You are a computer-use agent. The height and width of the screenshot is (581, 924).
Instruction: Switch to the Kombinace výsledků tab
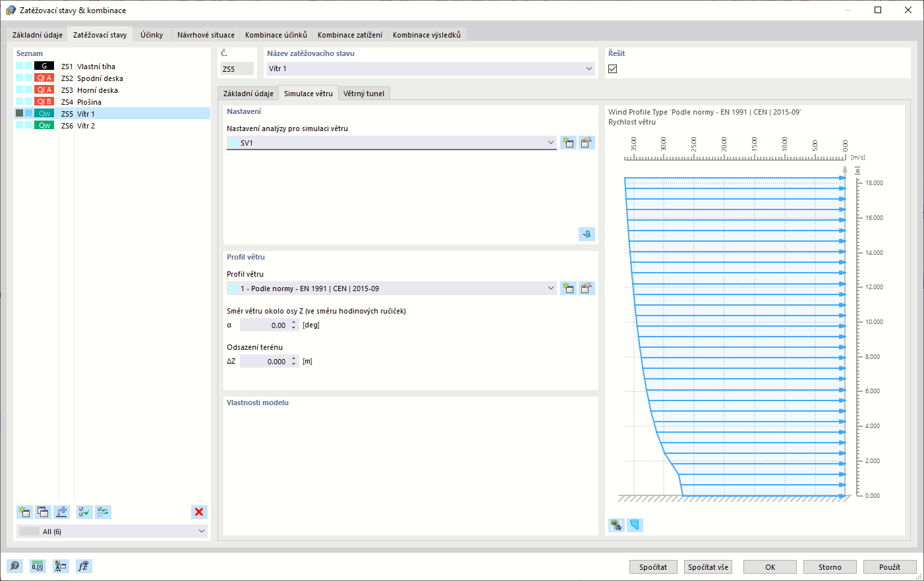tap(427, 35)
